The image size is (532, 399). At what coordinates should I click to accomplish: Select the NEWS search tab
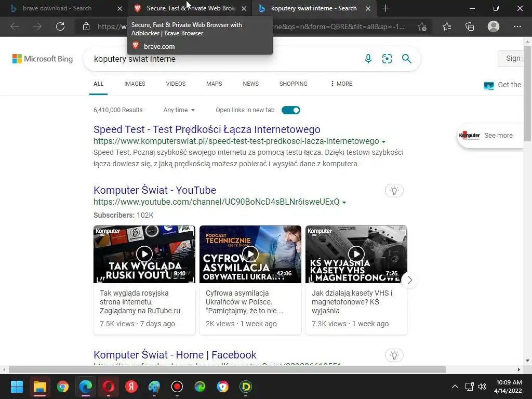(251, 84)
